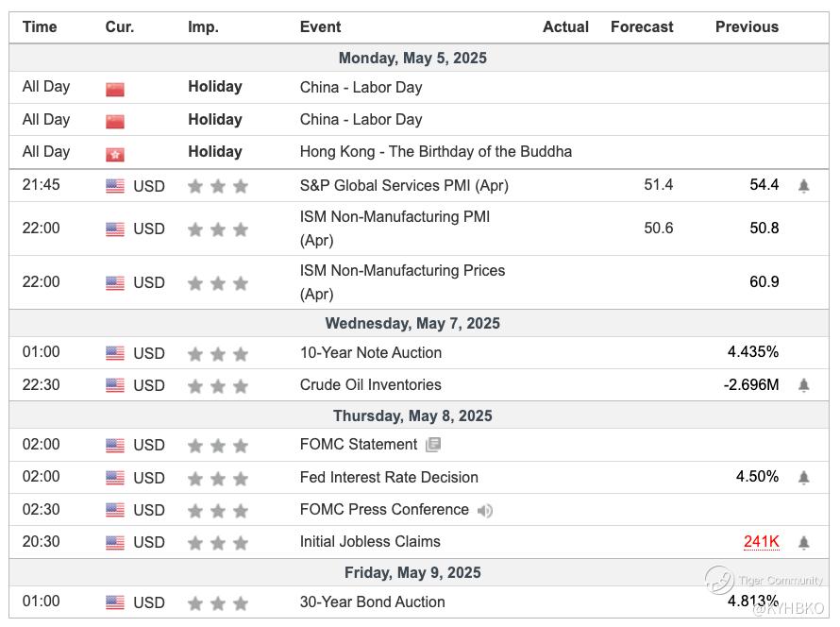Click speaker icon beside FOMC Press Conference
Viewport: 840px width, 627px height.
pyautogui.click(x=485, y=511)
